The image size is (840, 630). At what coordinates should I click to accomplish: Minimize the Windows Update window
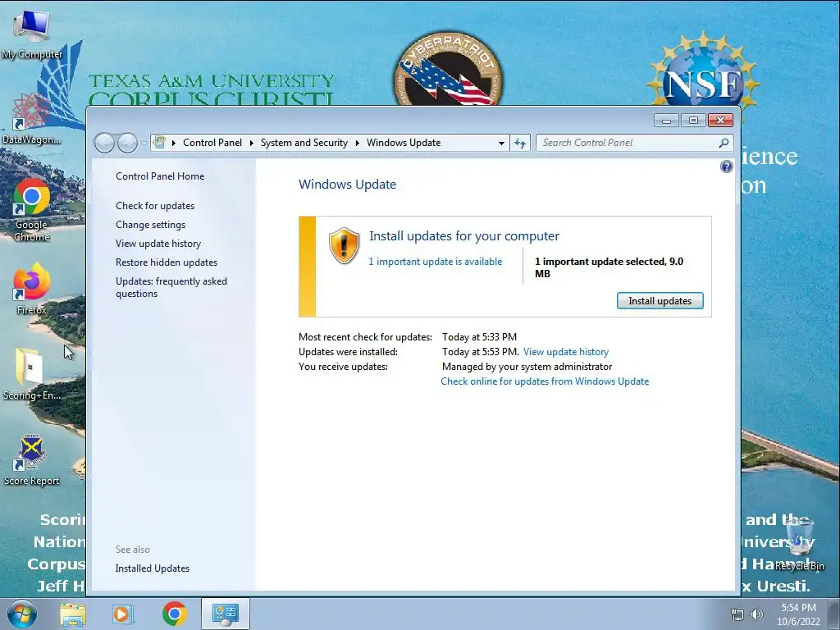pyautogui.click(x=666, y=121)
